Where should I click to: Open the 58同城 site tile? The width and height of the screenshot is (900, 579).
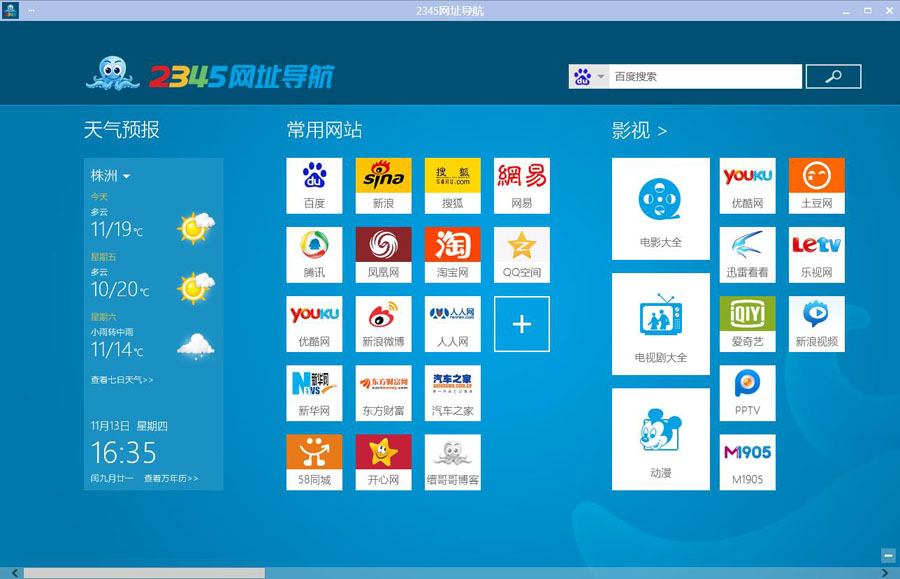[x=314, y=463]
